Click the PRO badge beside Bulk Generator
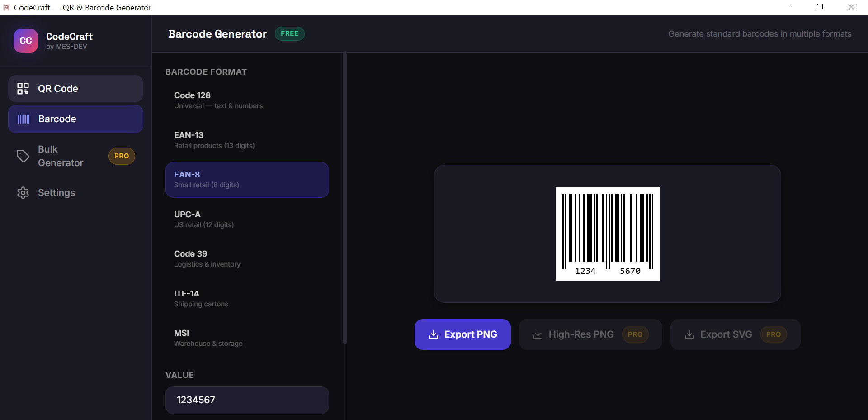This screenshot has height=420, width=868. click(122, 156)
